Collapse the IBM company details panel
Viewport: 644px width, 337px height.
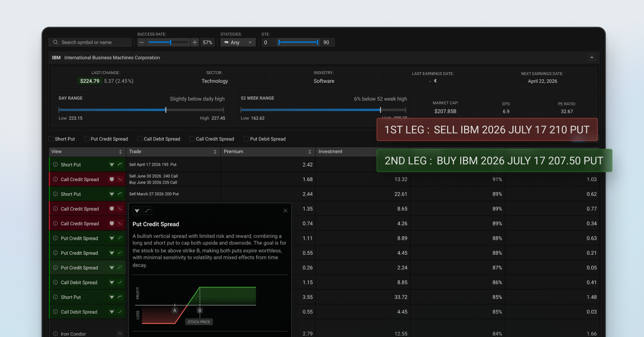[591, 57]
